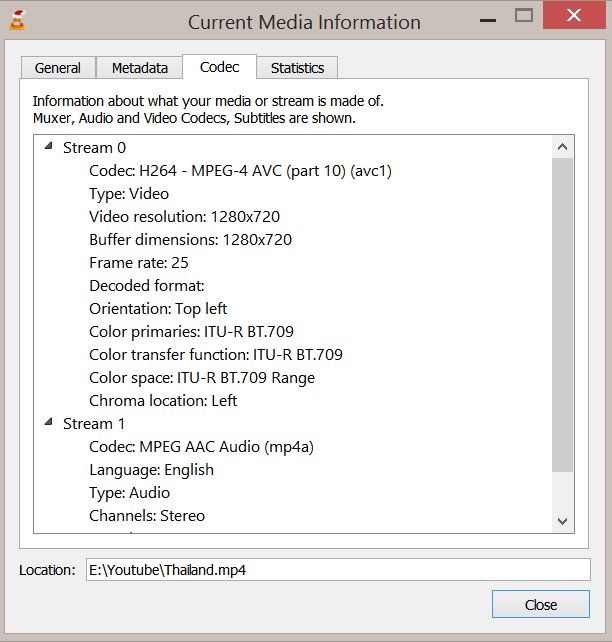The image size is (612, 642).
Task: Click the vertical scrollbar thumb
Action: (x=562, y=314)
